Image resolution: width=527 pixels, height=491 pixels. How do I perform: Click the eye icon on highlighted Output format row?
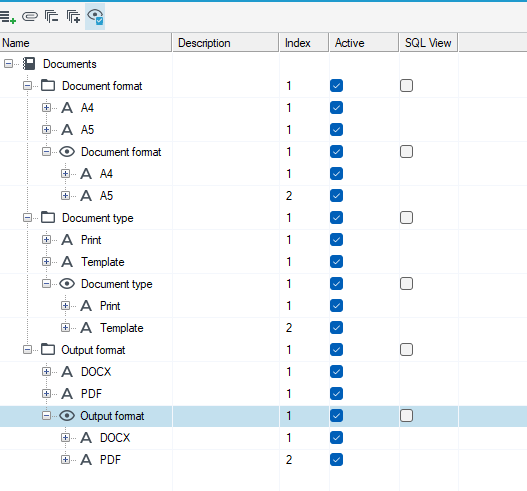(x=67, y=416)
